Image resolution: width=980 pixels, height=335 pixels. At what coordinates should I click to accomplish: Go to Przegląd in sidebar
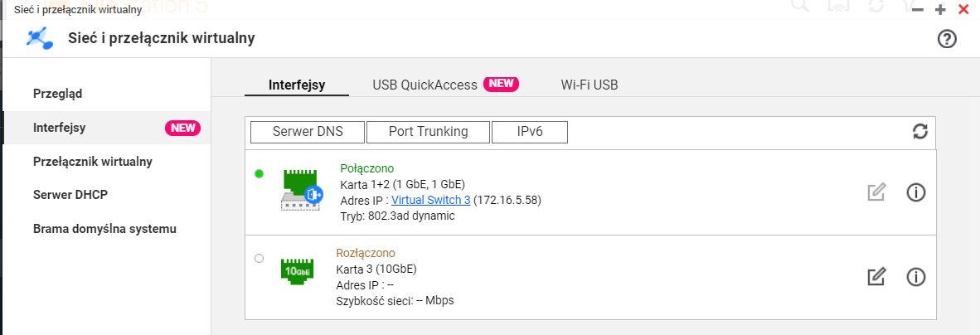(x=57, y=94)
